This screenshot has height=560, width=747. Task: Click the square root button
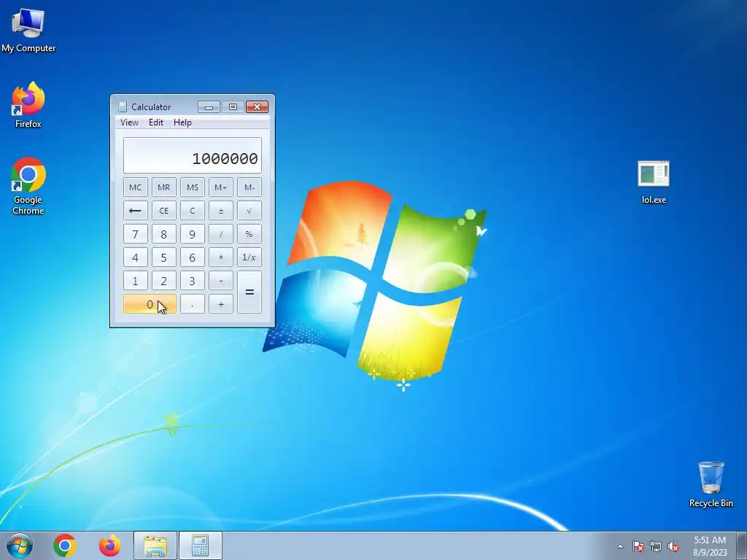click(x=249, y=211)
